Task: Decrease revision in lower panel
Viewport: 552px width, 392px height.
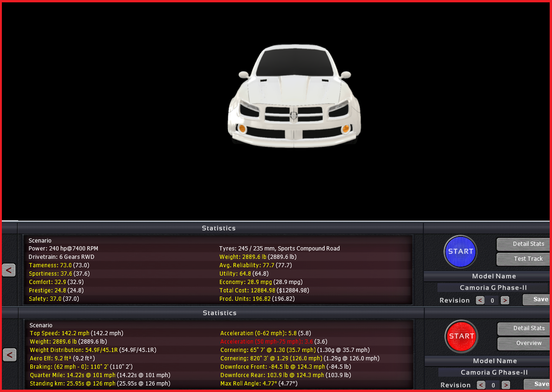Action: (x=481, y=385)
